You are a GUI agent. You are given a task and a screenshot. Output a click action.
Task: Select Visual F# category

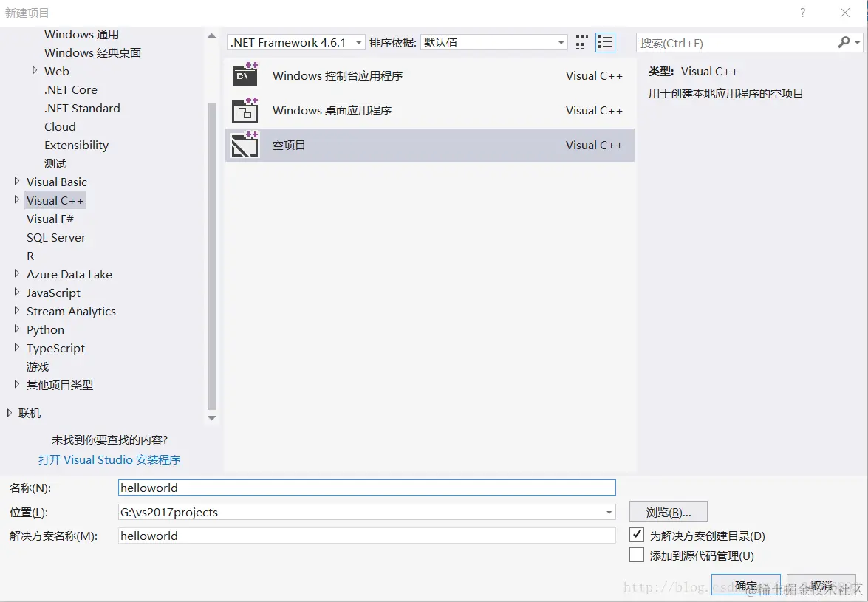pos(49,219)
